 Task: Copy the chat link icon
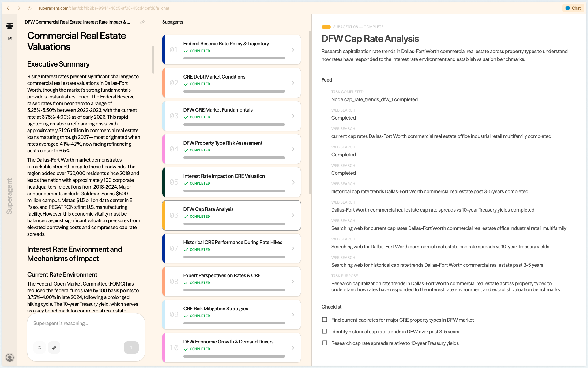point(142,22)
